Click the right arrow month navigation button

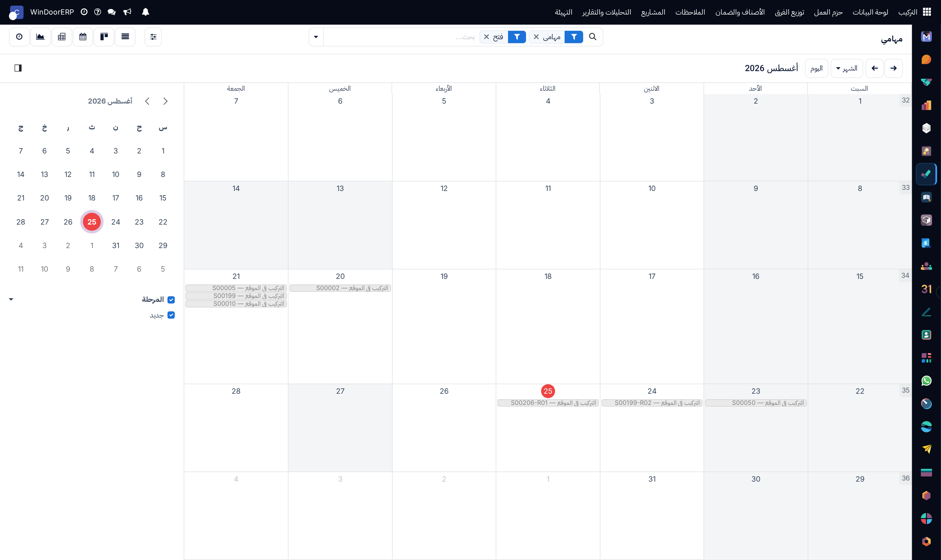(893, 68)
